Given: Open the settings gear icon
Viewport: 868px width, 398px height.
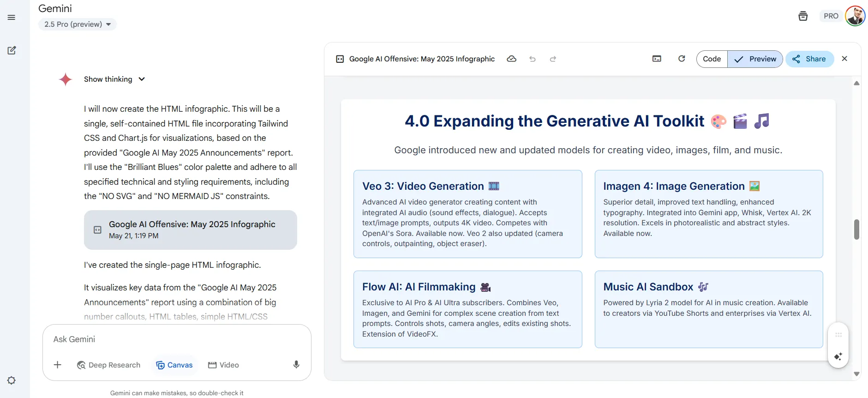Looking at the screenshot, I should pyautogui.click(x=12, y=380).
